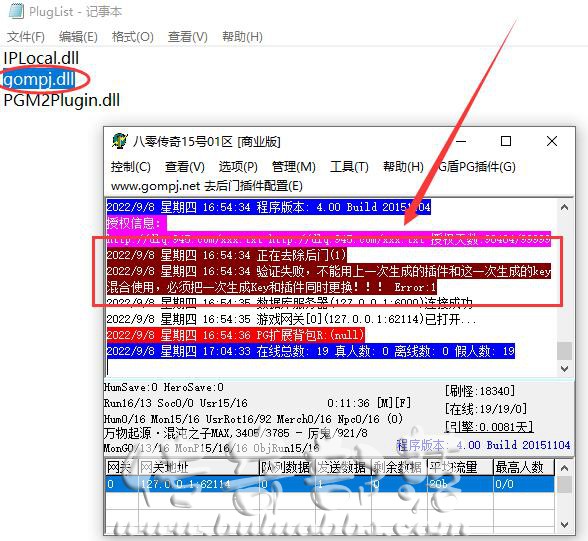Open the 管理(M) menu
The image size is (588, 541).
[x=293, y=166]
